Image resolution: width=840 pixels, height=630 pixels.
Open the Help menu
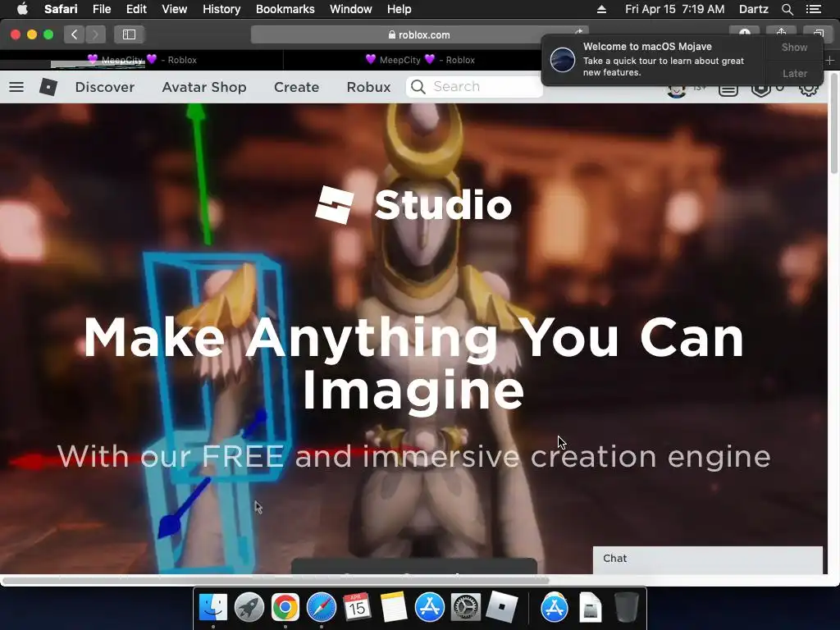tap(399, 9)
